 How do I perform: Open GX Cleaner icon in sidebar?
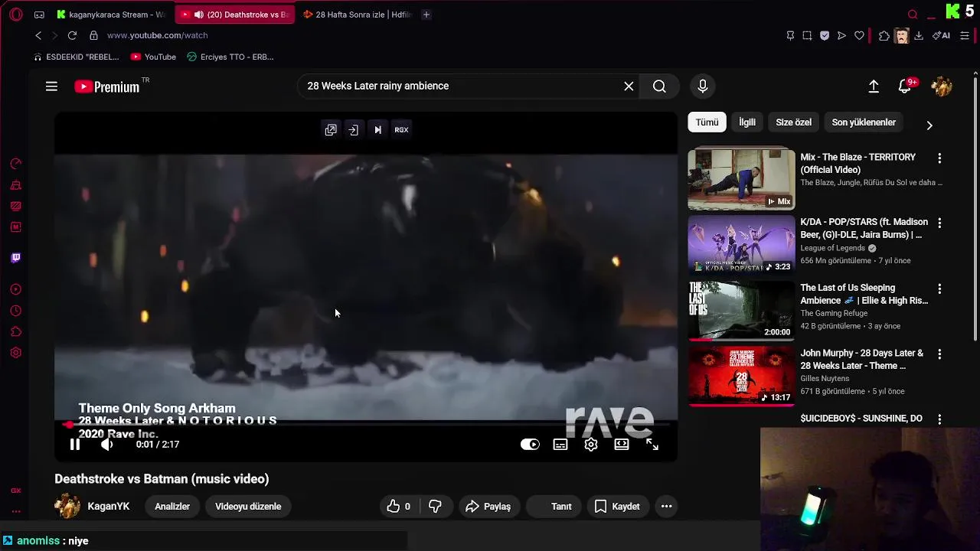point(15,185)
